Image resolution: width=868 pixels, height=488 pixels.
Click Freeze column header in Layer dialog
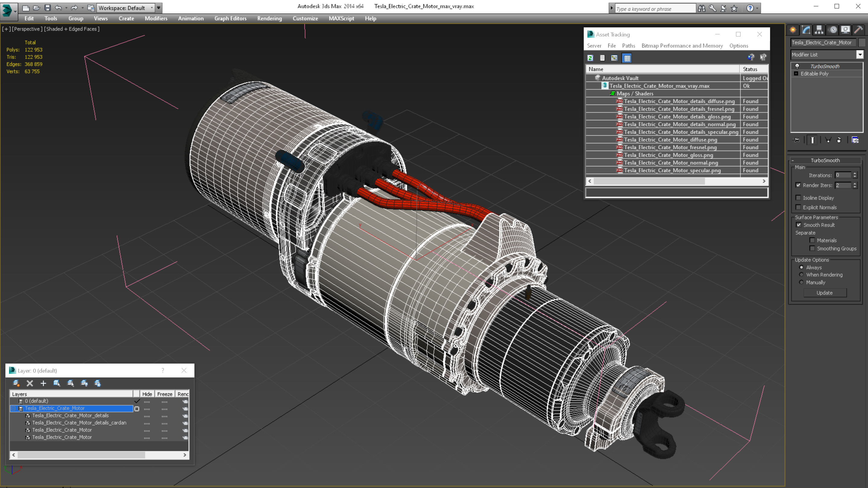click(165, 394)
